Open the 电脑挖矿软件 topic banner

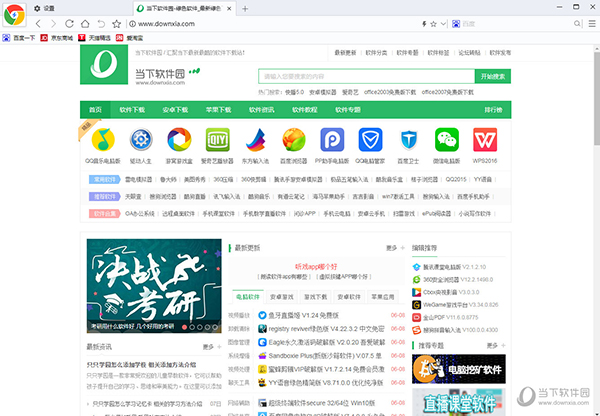point(459,369)
